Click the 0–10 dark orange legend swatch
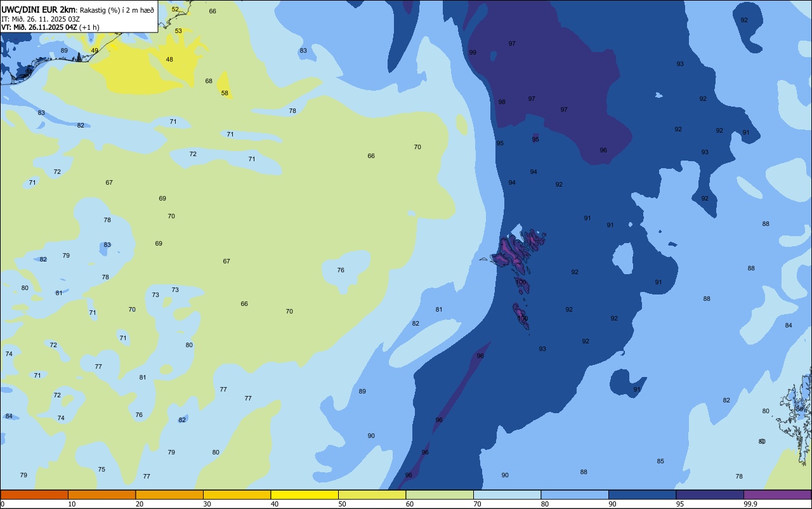 34,494
